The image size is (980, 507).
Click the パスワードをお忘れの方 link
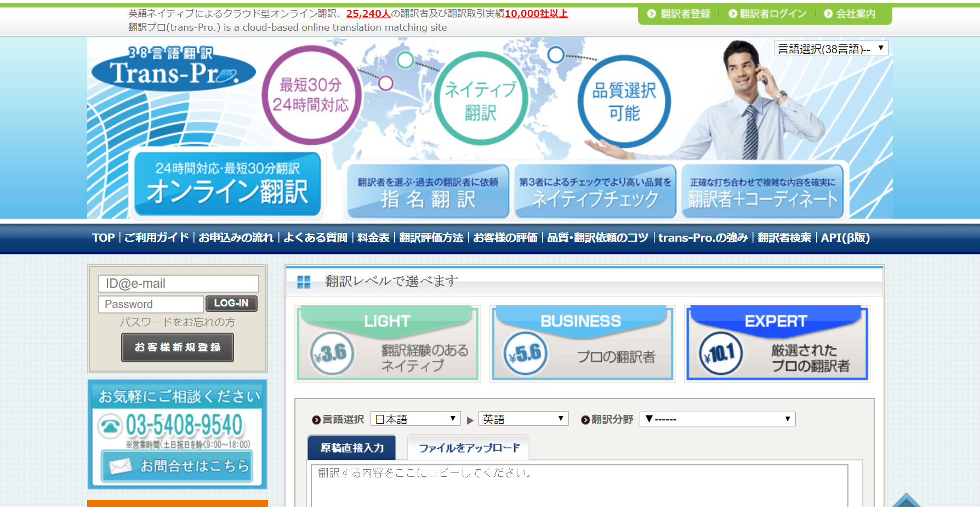[177, 322]
